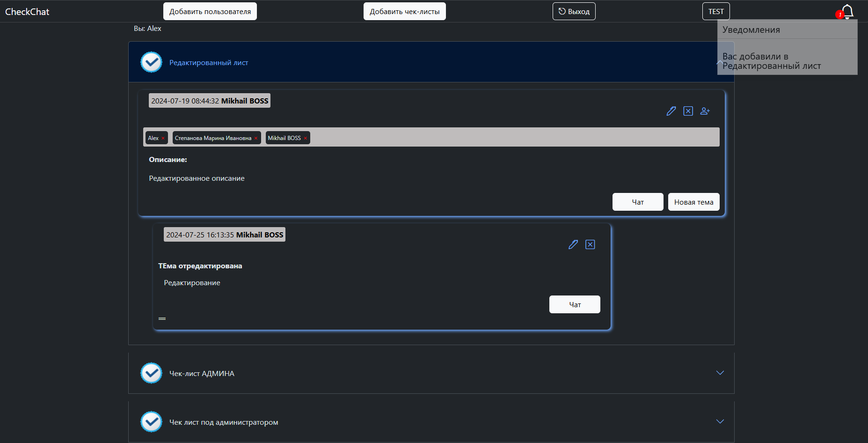Click Добавить пользователя button

click(x=210, y=11)
